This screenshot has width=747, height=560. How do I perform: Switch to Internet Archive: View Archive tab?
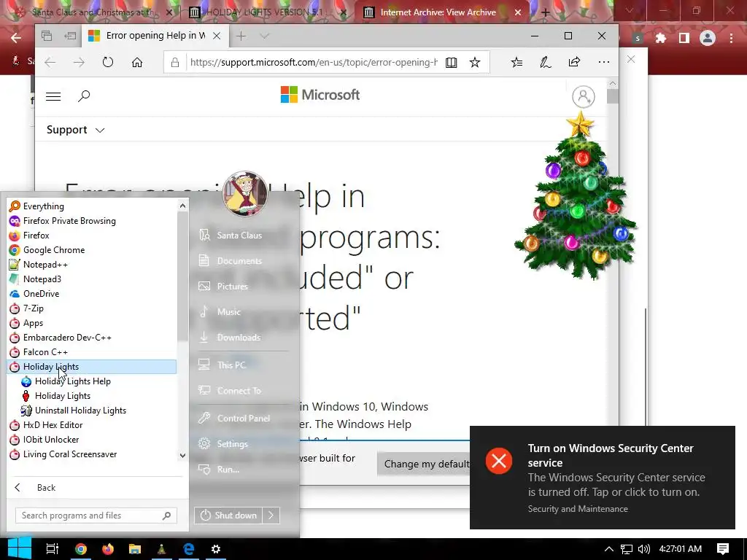438,12
